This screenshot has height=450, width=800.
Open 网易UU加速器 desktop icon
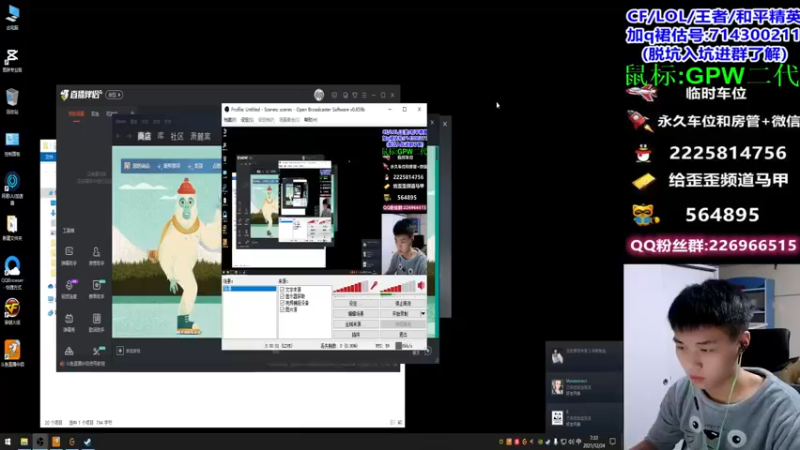click(x=12, y=188)
